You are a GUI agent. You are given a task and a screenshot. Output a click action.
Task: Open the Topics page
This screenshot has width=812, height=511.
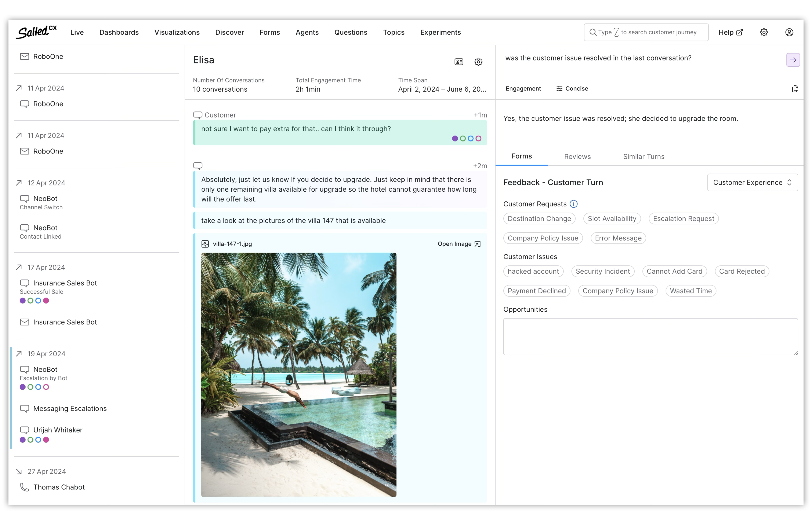[394, 32]
